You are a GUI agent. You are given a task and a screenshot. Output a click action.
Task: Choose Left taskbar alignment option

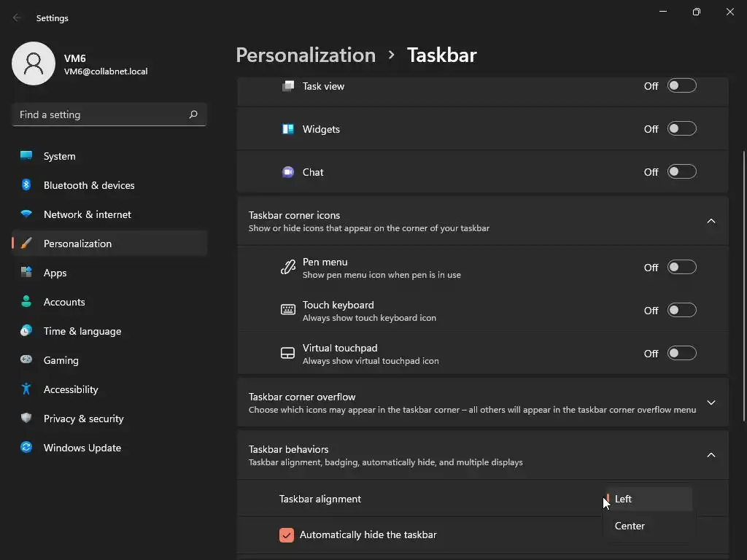click(624, 499)
